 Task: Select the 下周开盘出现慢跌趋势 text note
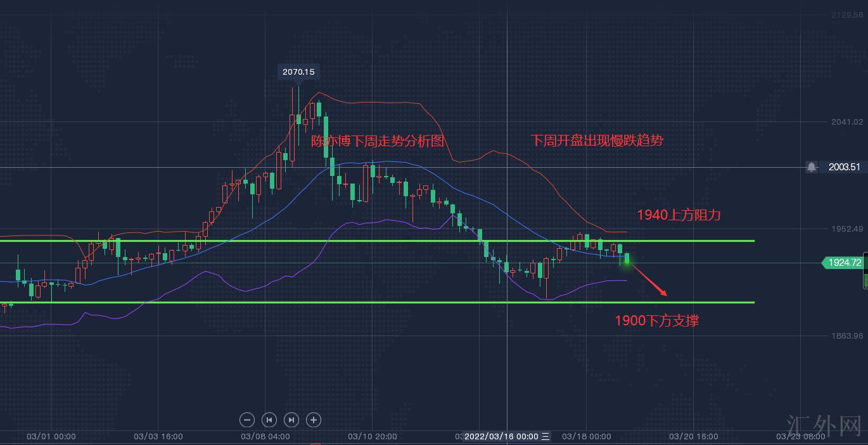(596, 141)
